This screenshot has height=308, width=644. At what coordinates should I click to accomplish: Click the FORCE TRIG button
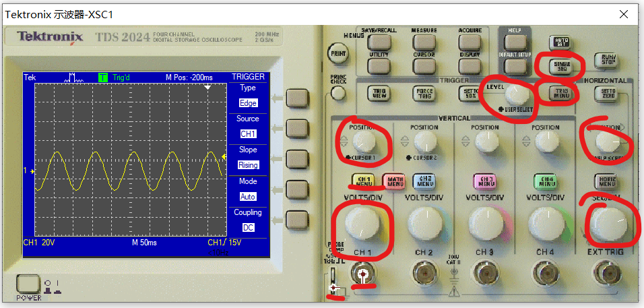tap(424, 93)
